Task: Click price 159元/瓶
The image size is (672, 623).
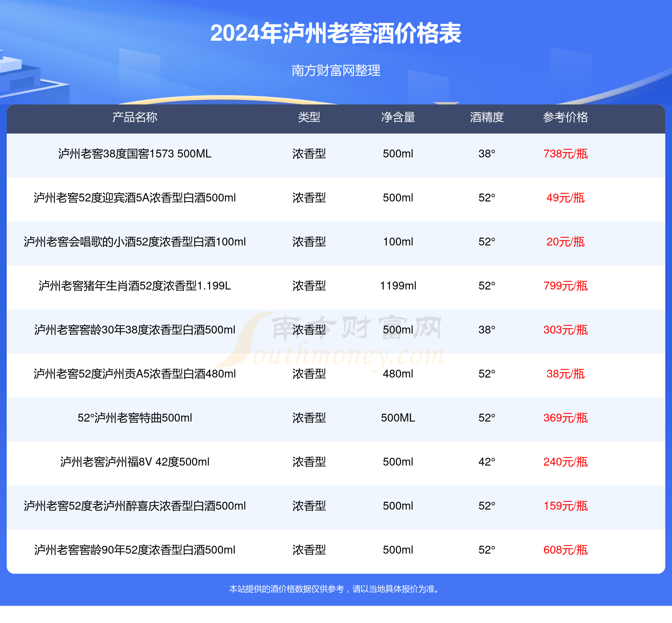Action: (x=566, y=506)
